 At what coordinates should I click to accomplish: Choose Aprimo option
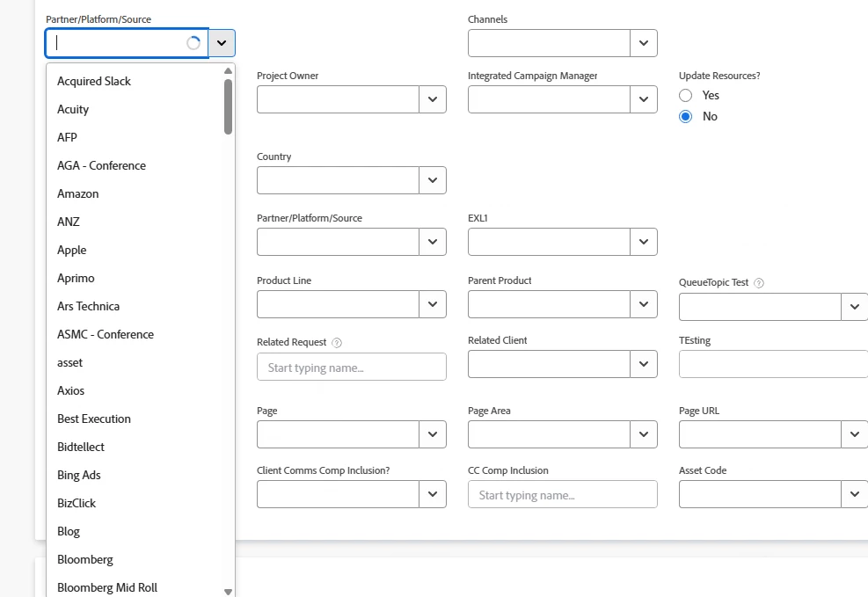point(135,279)
